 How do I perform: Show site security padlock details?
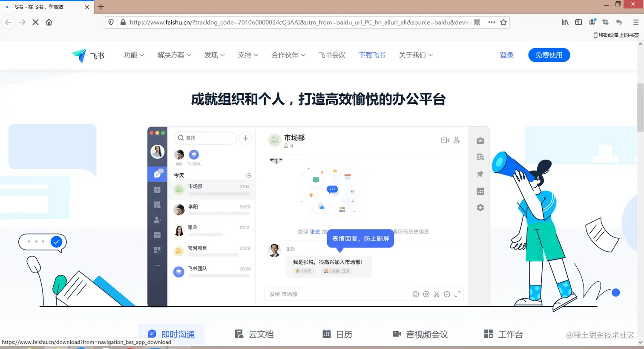[123, 22]
